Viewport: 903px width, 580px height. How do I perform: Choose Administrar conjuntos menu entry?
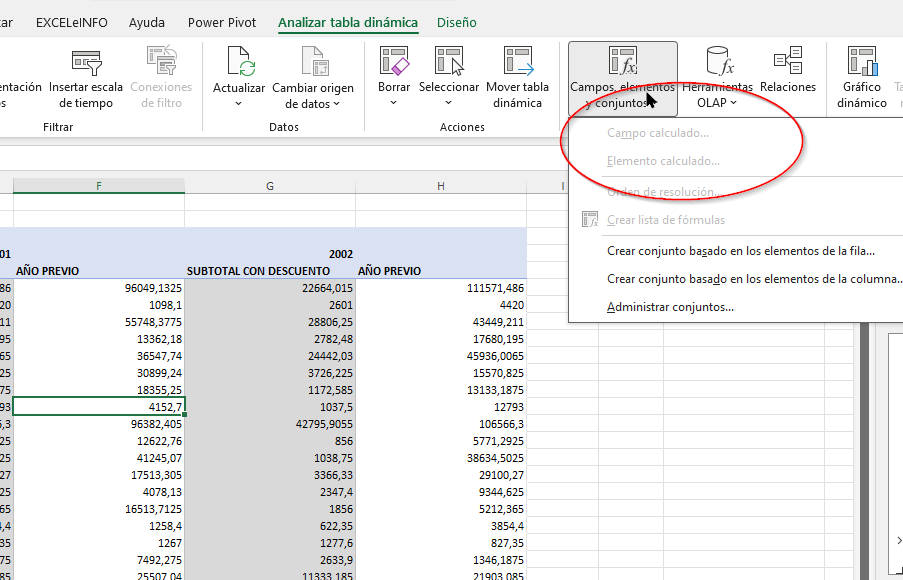point(670,307)
